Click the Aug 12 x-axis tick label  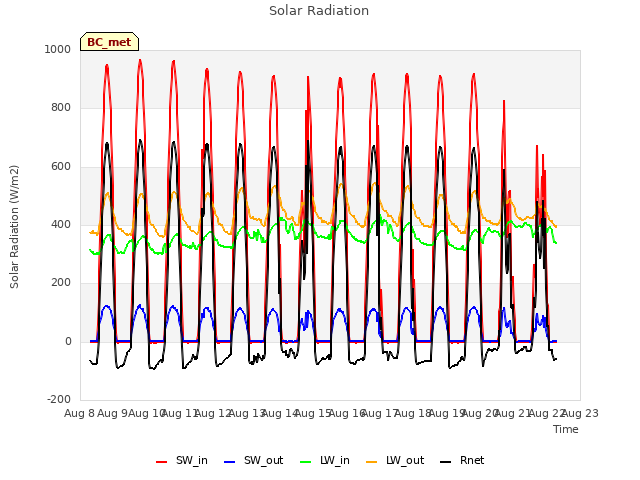click(213, 413)
